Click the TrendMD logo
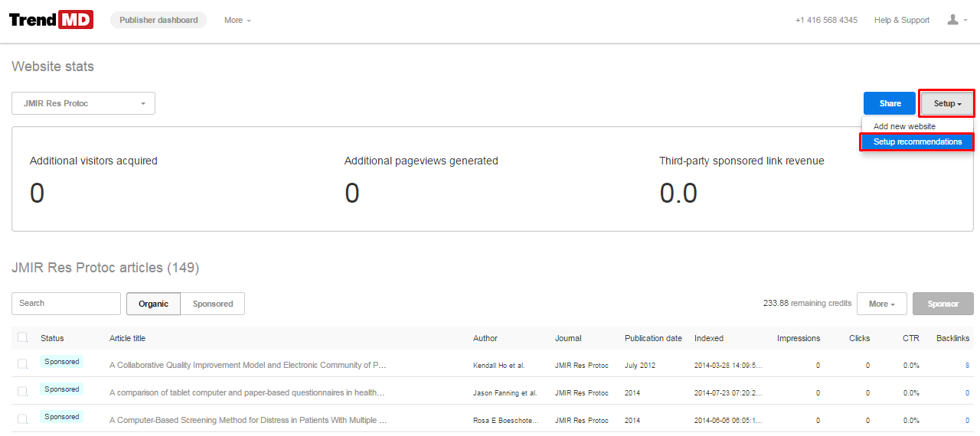Screen dimensions: 980x436 click(51, 20)
